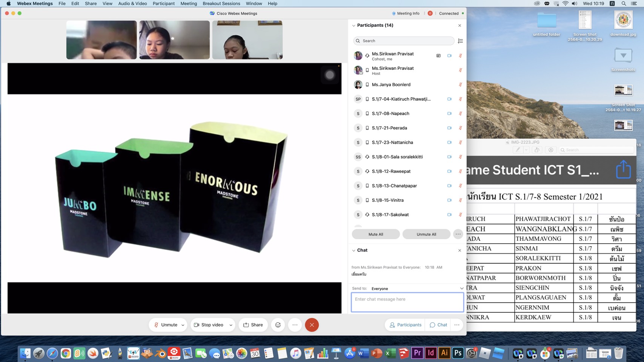Toggle mute for Ms.Janya Boonlerd
This screenshot has width=644, height=362.
point(460,84)
